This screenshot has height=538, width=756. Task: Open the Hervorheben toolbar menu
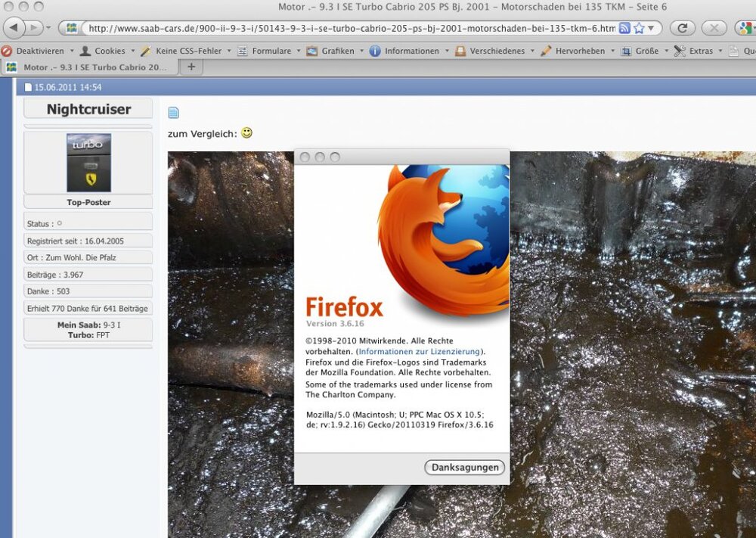coord(580,51)
